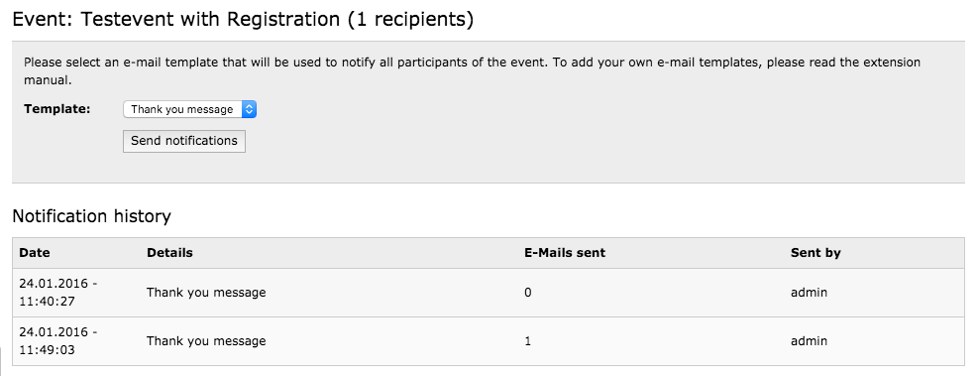The width and height of the screenshot is (980, 376).
Task: Click the e-mail template instruction text
Action: [x=472, y=71]
